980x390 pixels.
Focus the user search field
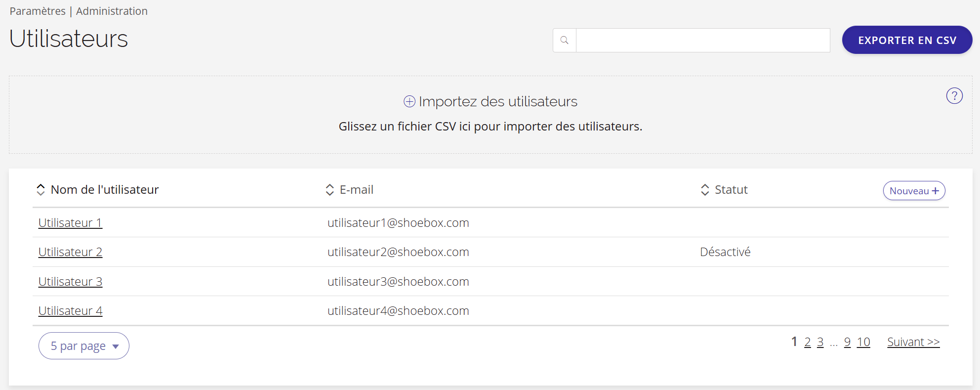click(703, 40)
